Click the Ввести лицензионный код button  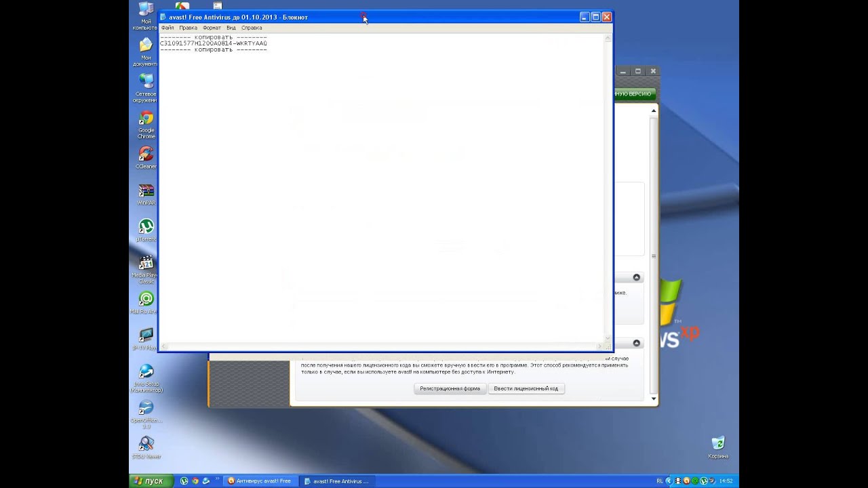coord(526,388)
